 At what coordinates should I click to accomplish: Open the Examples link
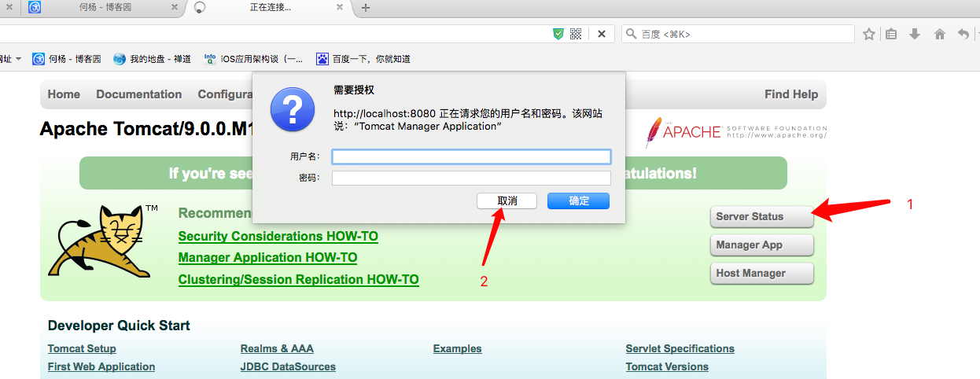[458, 348]
